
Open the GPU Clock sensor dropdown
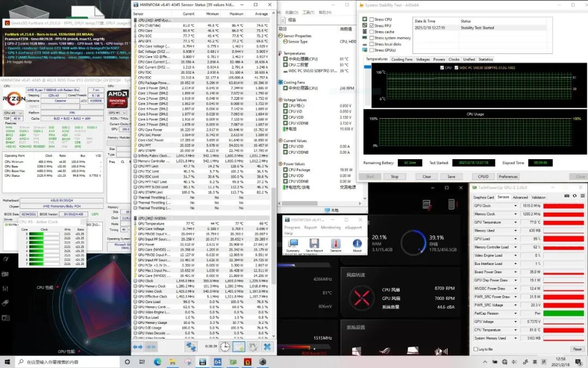pos(516,206)
